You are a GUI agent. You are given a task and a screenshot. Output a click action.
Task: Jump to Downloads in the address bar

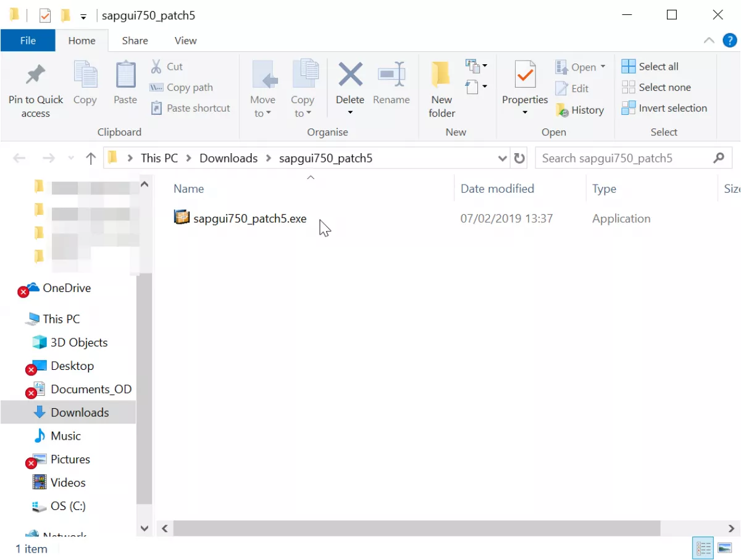228,158
